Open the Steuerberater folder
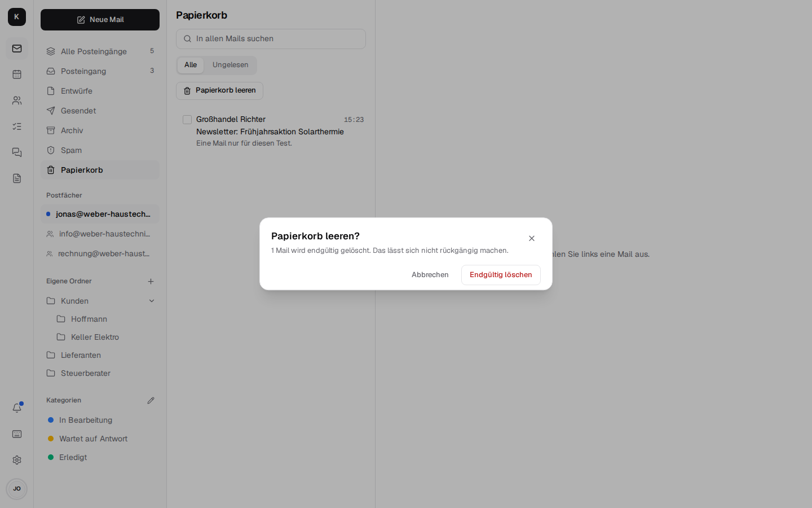The image size is (812, 508). [100, 373]
